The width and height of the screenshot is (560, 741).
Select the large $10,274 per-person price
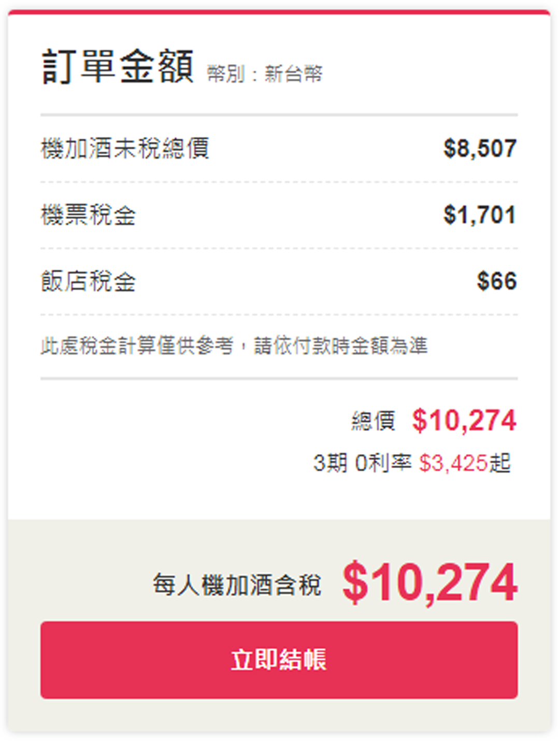point(429,583)
